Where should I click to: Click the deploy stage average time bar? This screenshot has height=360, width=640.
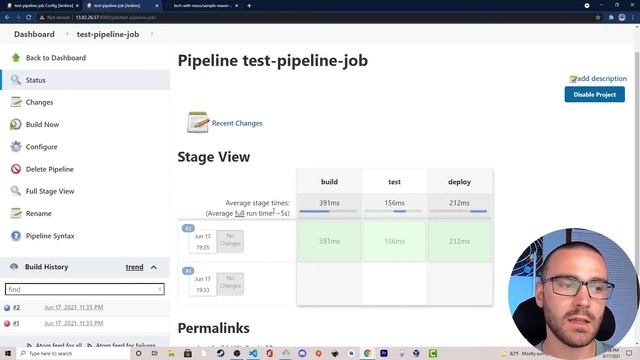458,211
